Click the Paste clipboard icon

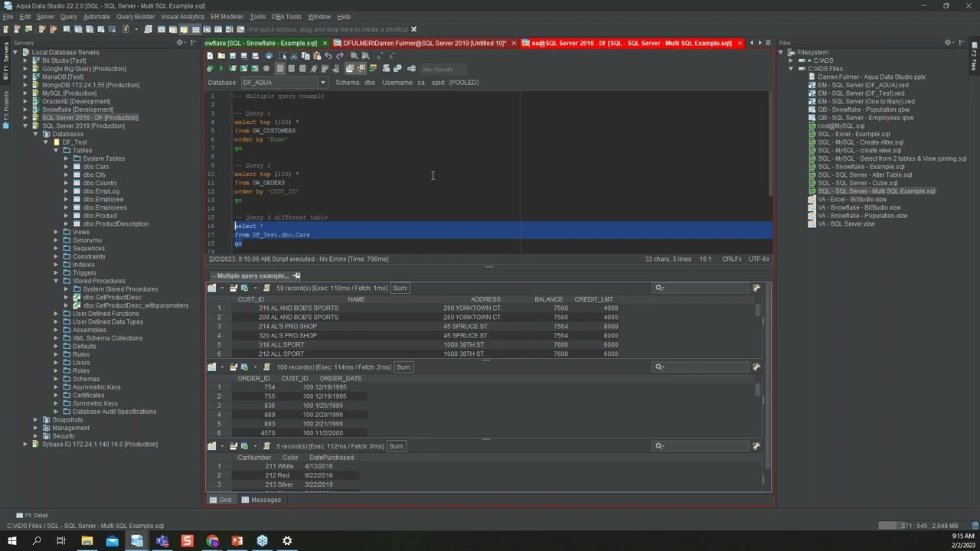(x=317, y=56)
